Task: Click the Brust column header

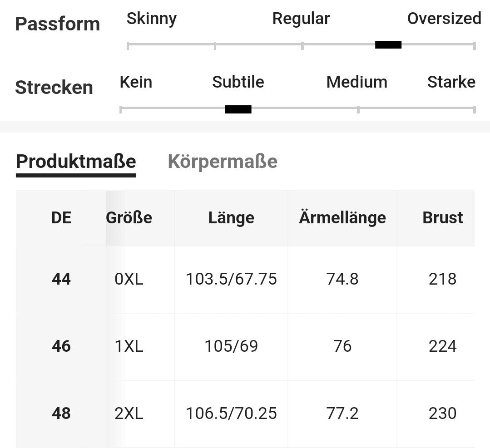Action: 442,218
